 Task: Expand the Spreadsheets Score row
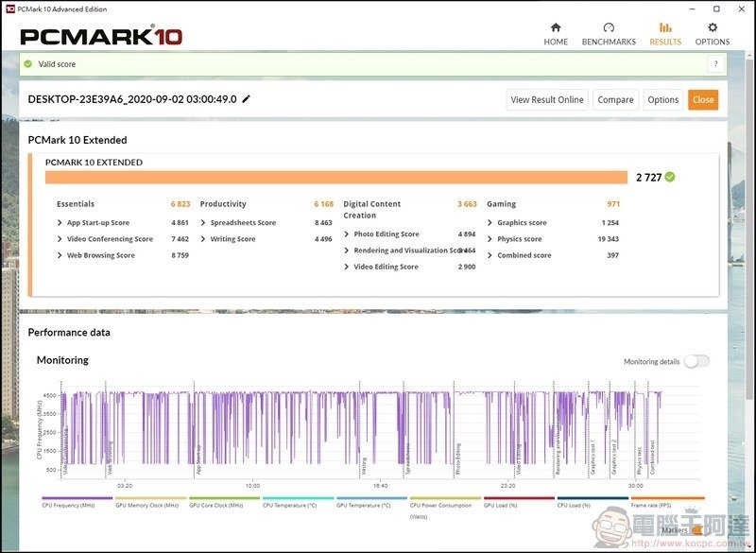[203, 223]
